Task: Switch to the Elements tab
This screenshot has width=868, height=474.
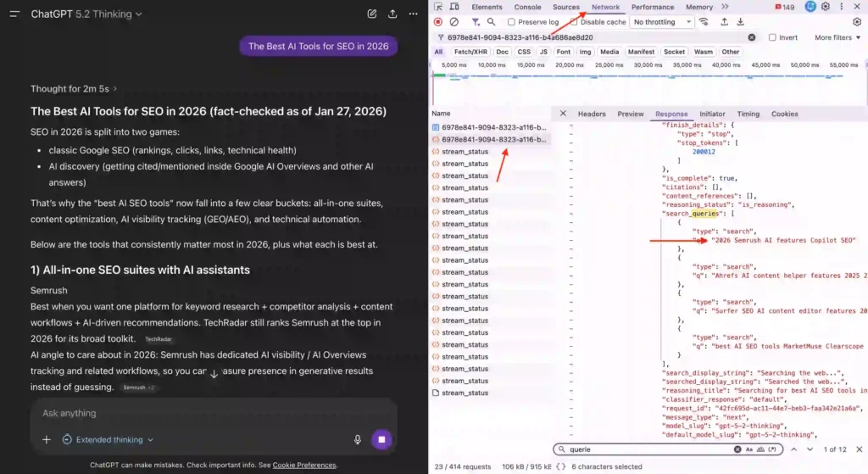Action: click(487, 7)
